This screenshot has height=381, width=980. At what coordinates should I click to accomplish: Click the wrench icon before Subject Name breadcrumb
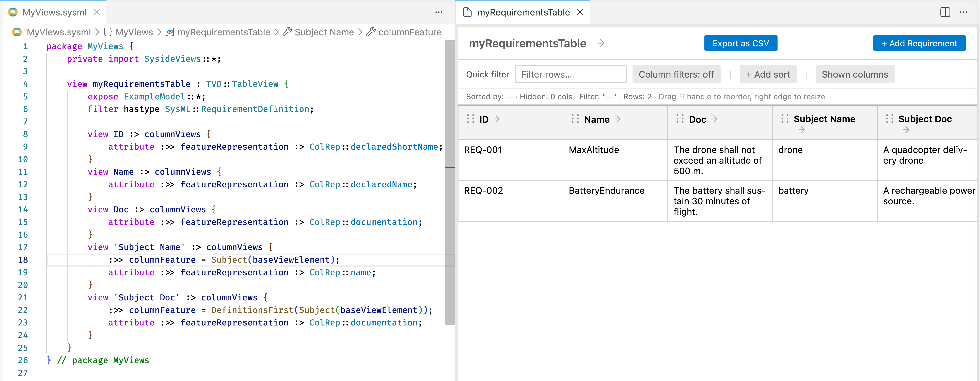coord(287,32)
